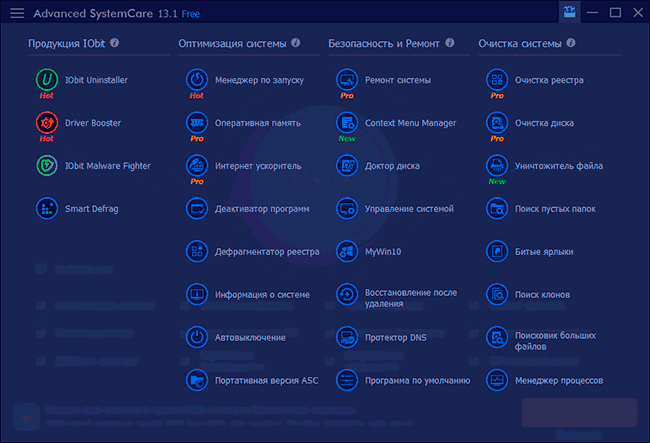Open Автовыключение power icon
650x443 pixels.
pyautogui.click(x=197, y=337)
